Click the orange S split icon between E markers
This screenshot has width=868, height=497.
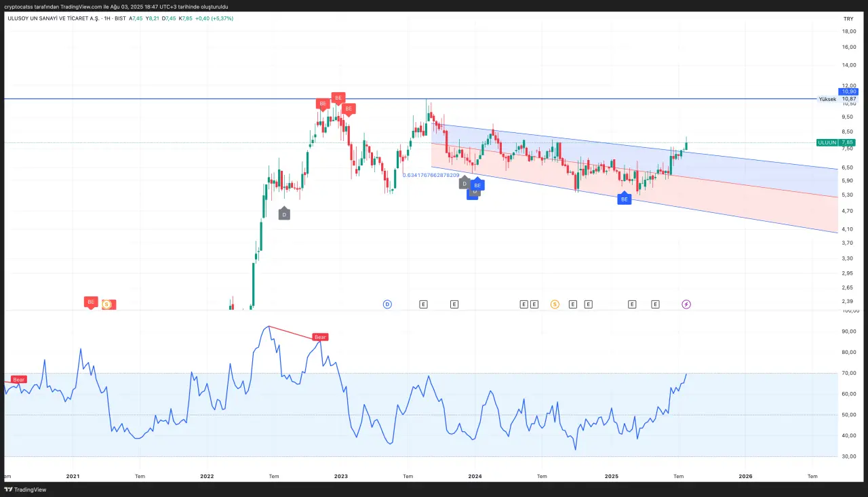[x=555, y=304]
